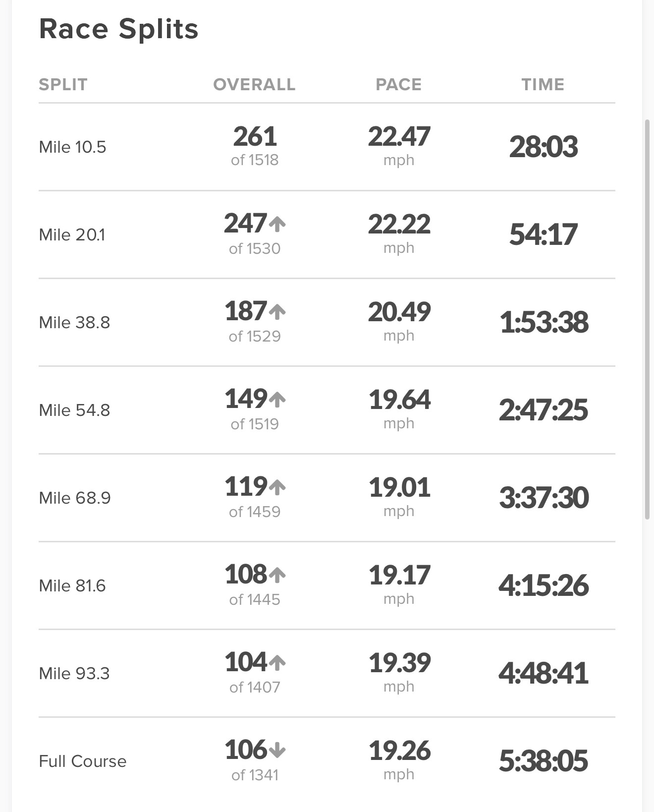Click the 4:48:41 time at Mile 93.3
Image resolution: width=654 pixels, height=812 pixels.
(x=543, y=673)
